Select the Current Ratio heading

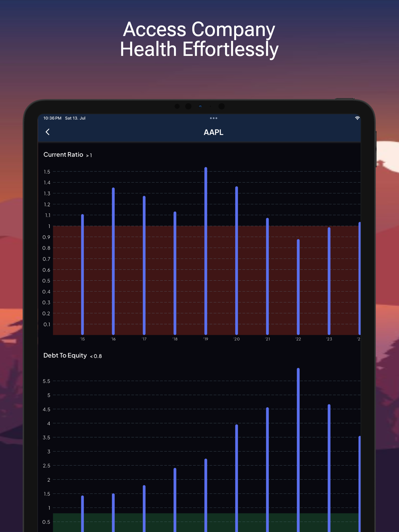pos(63,155)
